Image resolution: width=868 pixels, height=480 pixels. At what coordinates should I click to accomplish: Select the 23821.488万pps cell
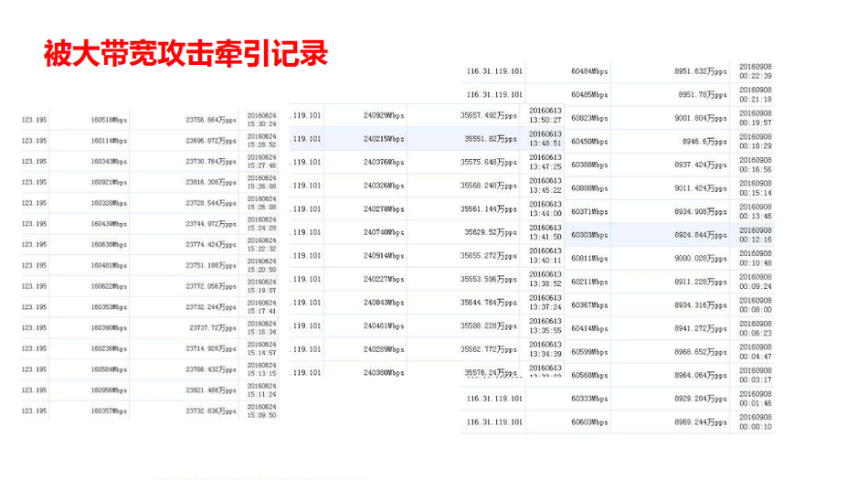(211, 390)
